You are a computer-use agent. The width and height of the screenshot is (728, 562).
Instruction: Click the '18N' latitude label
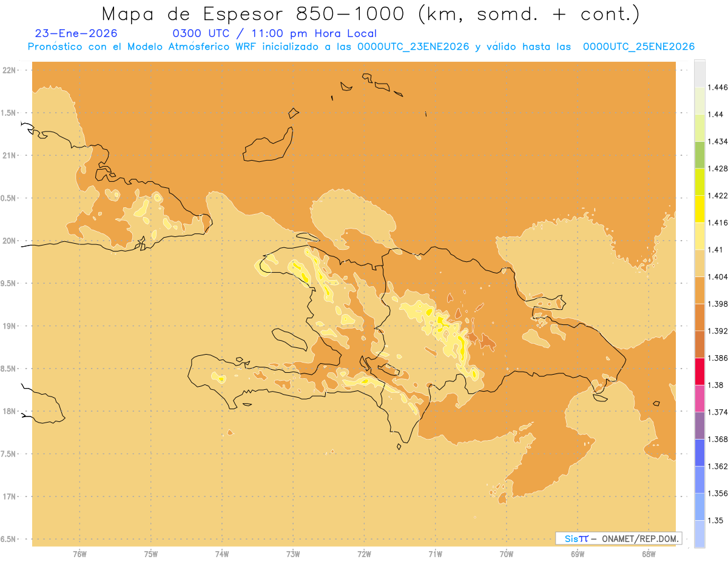10,411
